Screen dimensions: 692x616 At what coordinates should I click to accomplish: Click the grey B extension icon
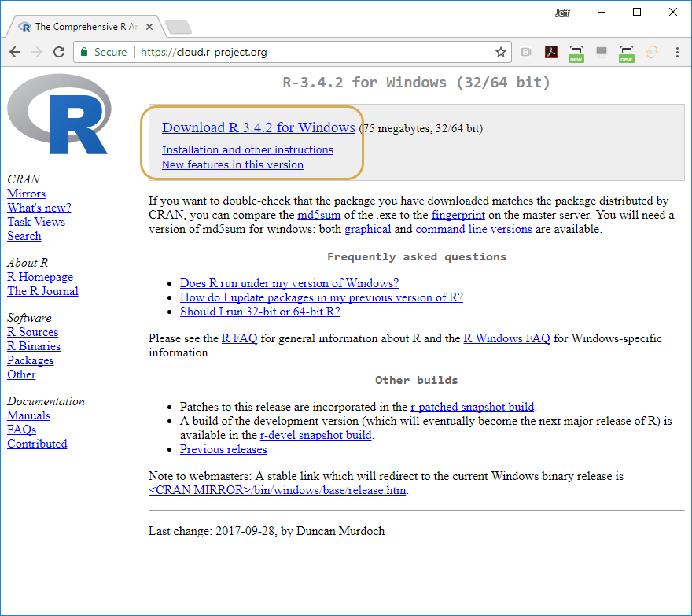click(526, 52)
